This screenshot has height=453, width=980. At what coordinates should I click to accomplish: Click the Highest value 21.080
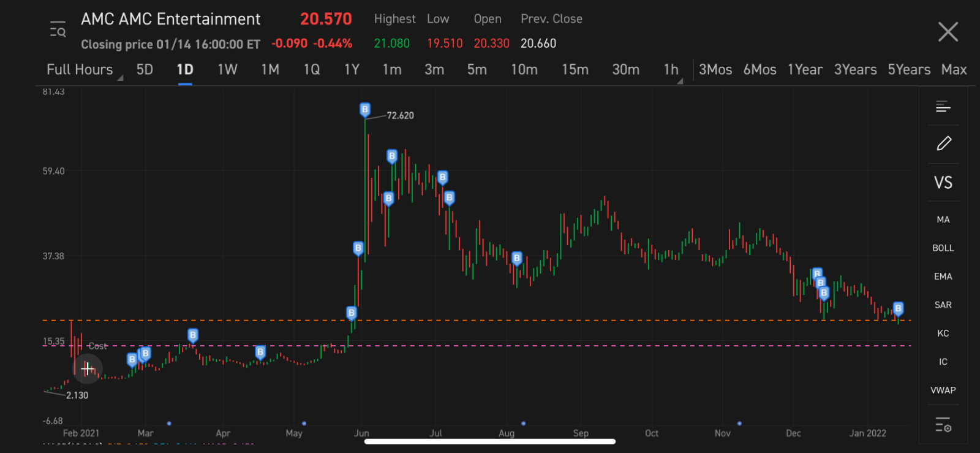point(392,44)
